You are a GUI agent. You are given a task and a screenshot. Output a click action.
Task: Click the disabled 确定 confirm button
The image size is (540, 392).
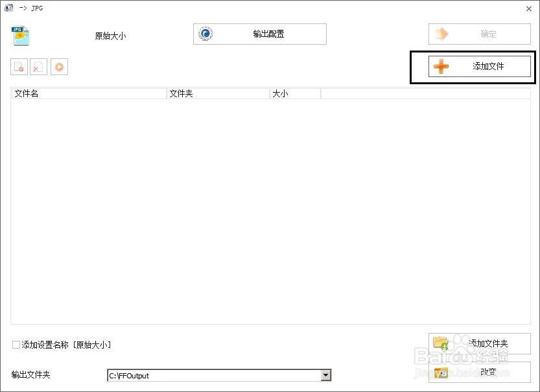click(480, 34)
